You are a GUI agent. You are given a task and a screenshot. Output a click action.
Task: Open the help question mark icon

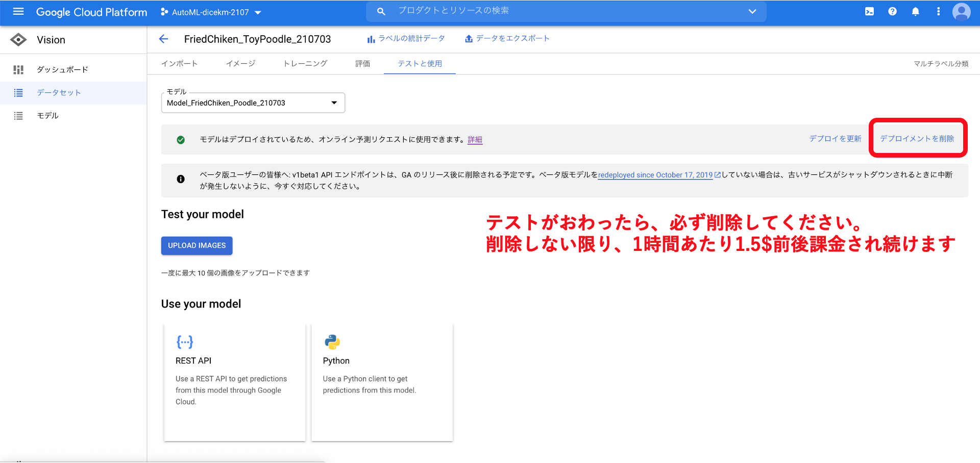(892, 11)
